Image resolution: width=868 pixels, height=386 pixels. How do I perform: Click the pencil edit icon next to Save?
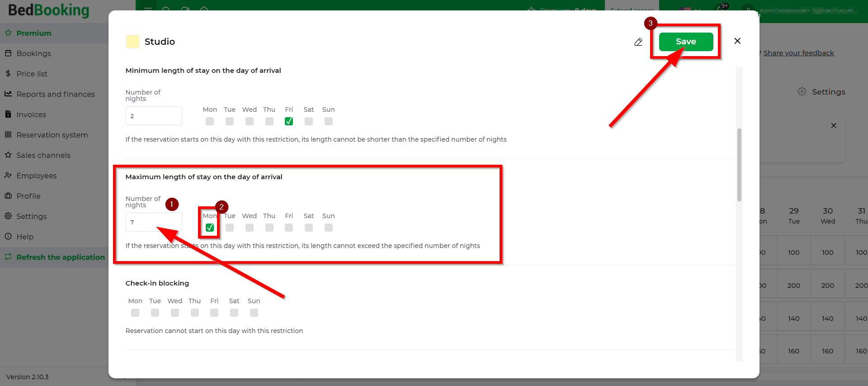[638, 42]
